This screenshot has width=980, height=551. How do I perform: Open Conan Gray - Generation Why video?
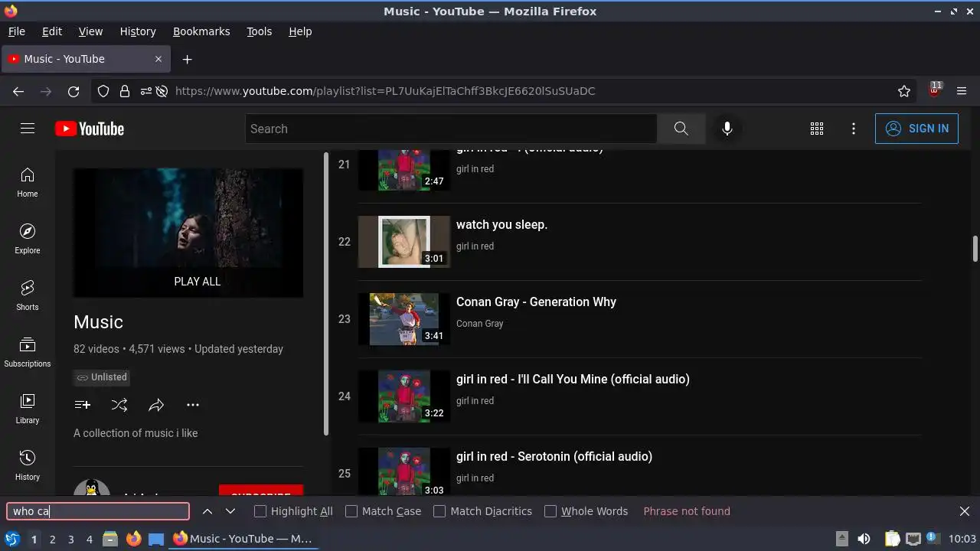click(536, 302)
